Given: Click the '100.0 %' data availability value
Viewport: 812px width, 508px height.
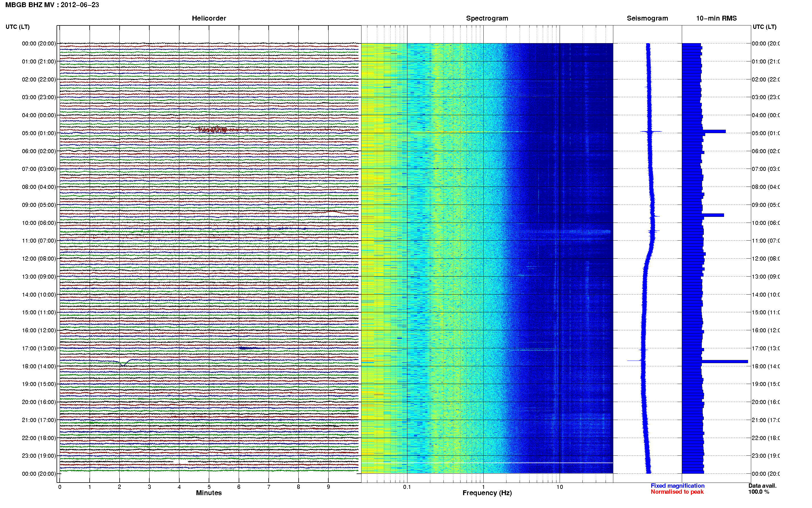Looking at the screenshot, I should [x=759, y=492].
